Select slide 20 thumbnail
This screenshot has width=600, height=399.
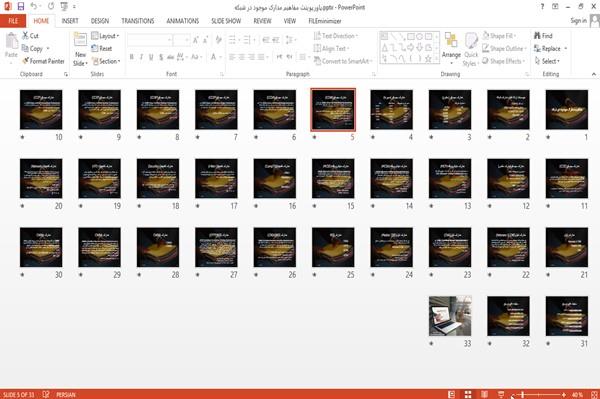tap(41, 178)
